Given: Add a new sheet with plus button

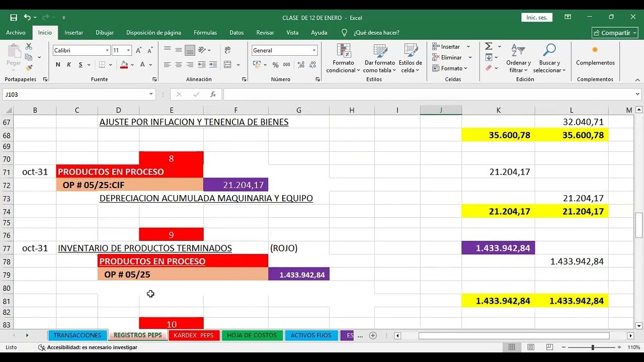Looking at the screenshot, I should point(373,335).
